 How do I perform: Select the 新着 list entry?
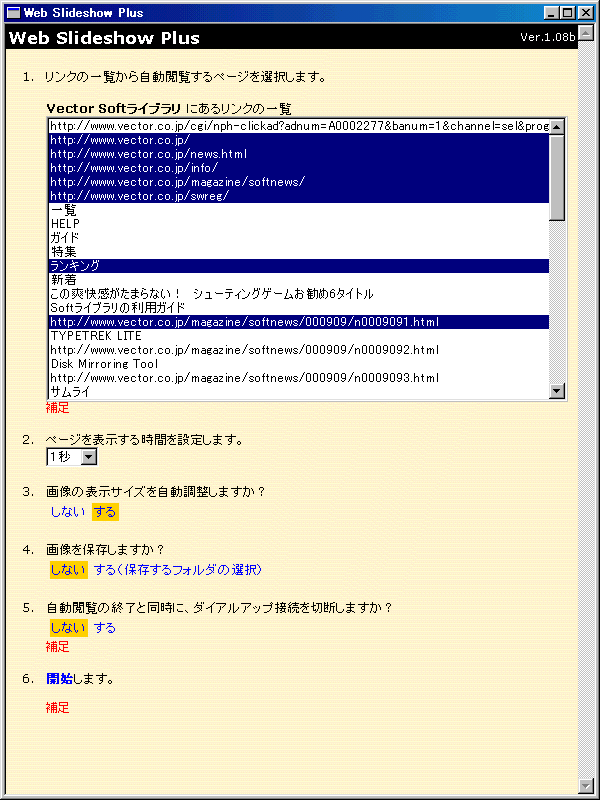(x=299, y=280)
